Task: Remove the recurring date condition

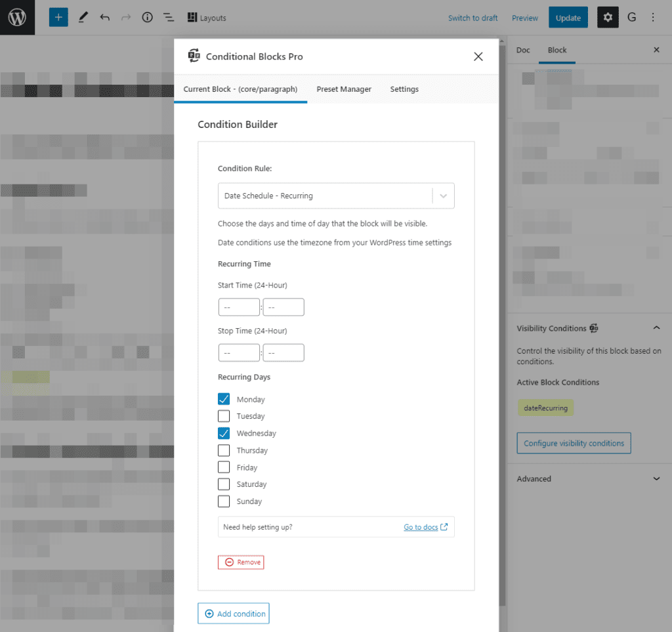Action: (241, 562)
